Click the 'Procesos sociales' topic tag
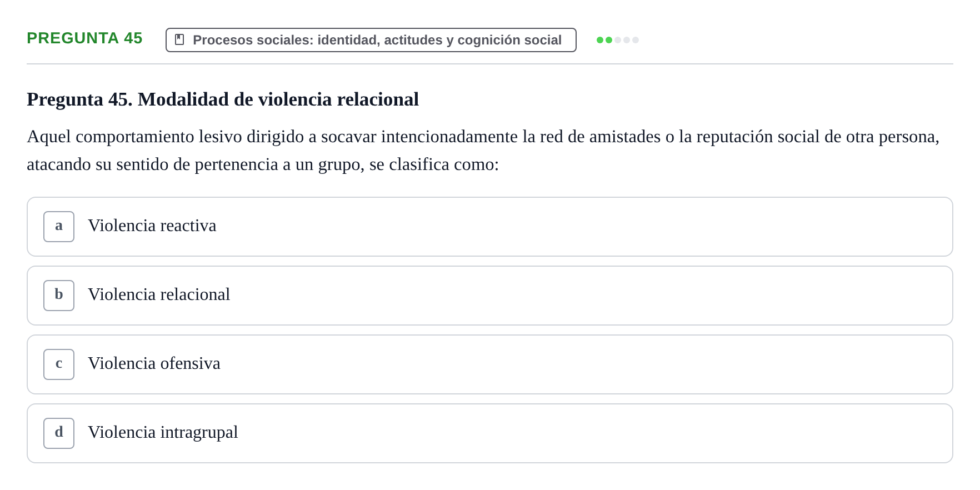The image size is (980, 490). tap(371, 40)
